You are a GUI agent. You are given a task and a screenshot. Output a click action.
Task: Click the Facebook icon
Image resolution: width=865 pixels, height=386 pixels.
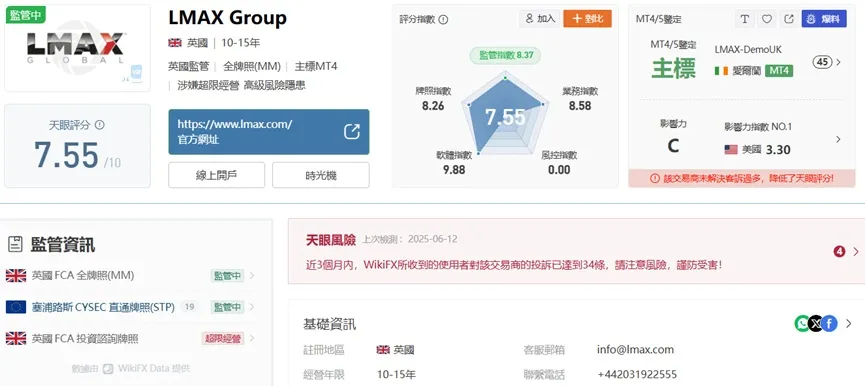point(829,324)
